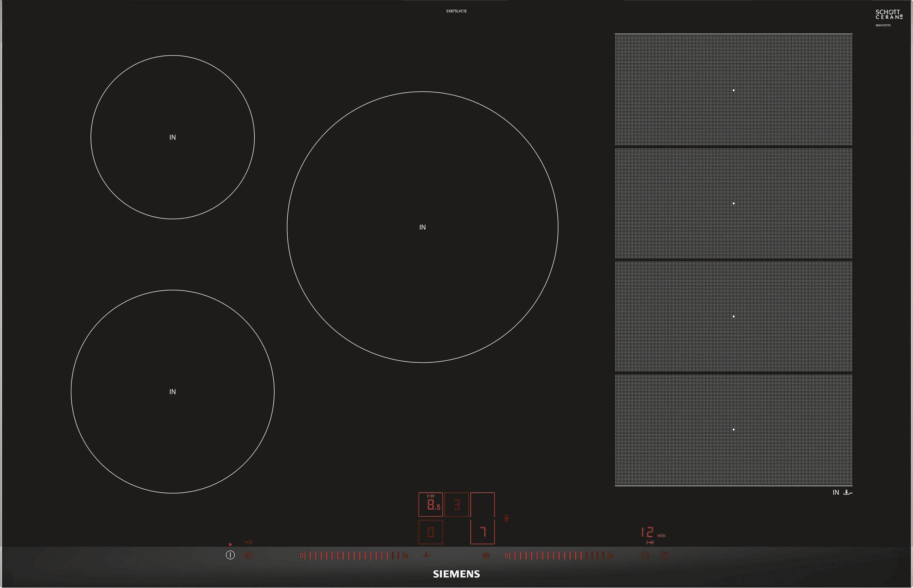Touch center dot of topmost flex zone segment
The height and width of the screenshot is (588, 913).
(x=734, y=90)
